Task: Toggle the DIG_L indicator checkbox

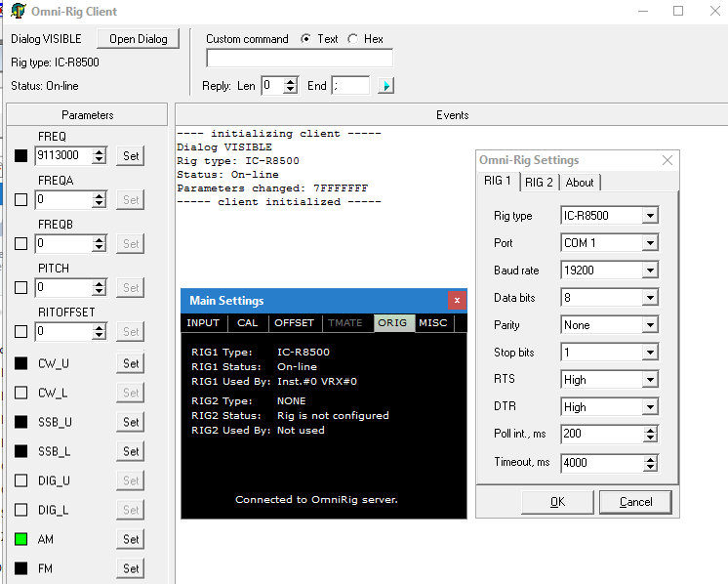Action: click(x=20, y=510)
